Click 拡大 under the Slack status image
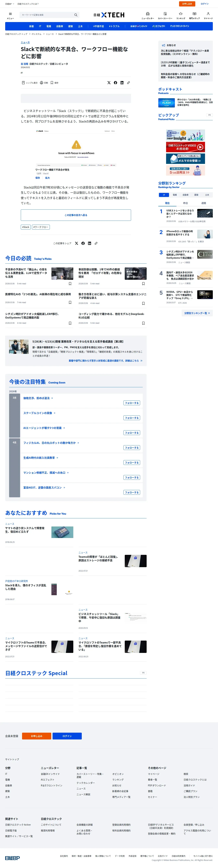Viewport: 218px width, 868px height. 48,178
